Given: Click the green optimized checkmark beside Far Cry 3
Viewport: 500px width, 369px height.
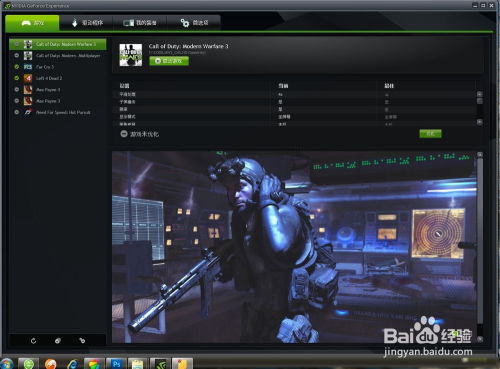Looking at the screenshot, I should [17, 67].
